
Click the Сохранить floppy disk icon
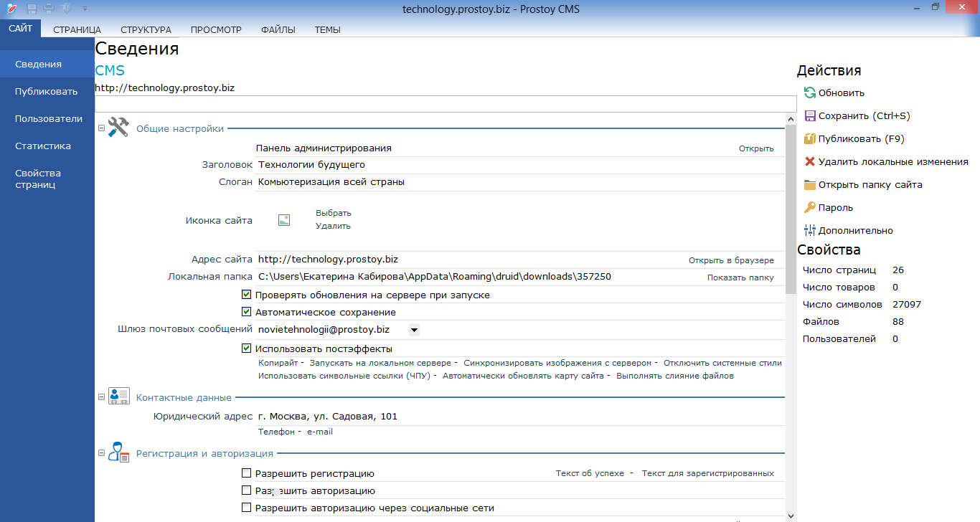tap(810, 115)
